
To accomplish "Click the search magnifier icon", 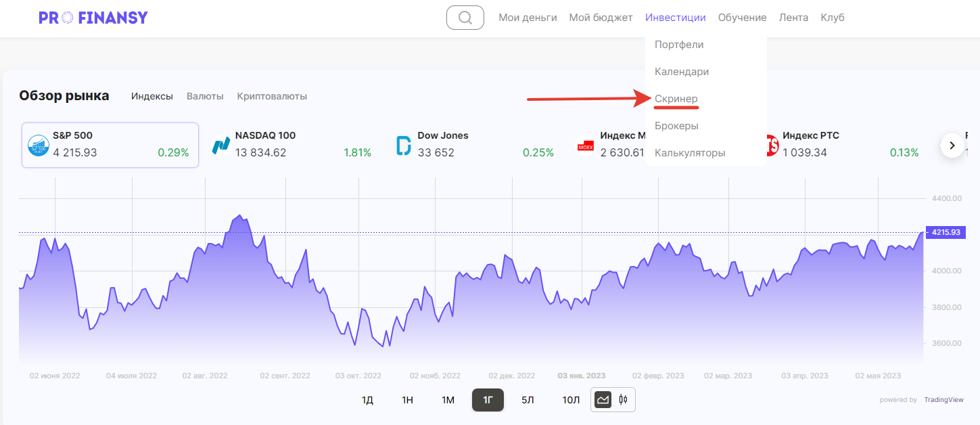I will click(x=465, y=18).
